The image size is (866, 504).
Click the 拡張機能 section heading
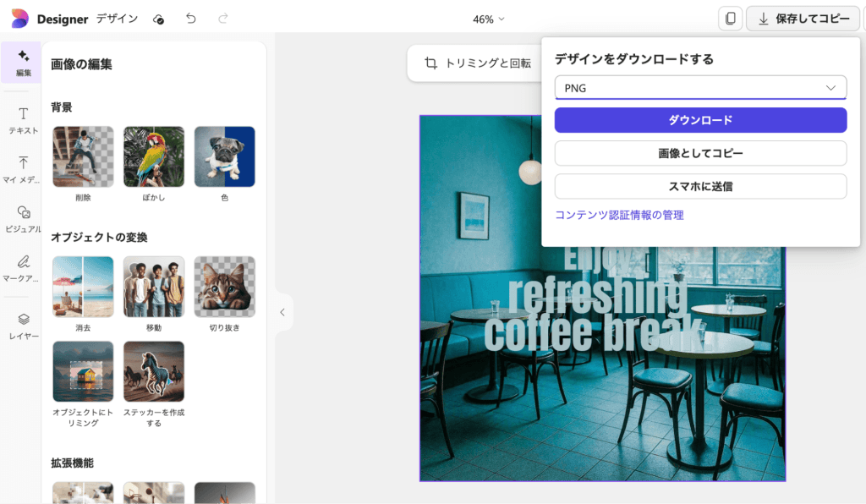tap(73, 463)
